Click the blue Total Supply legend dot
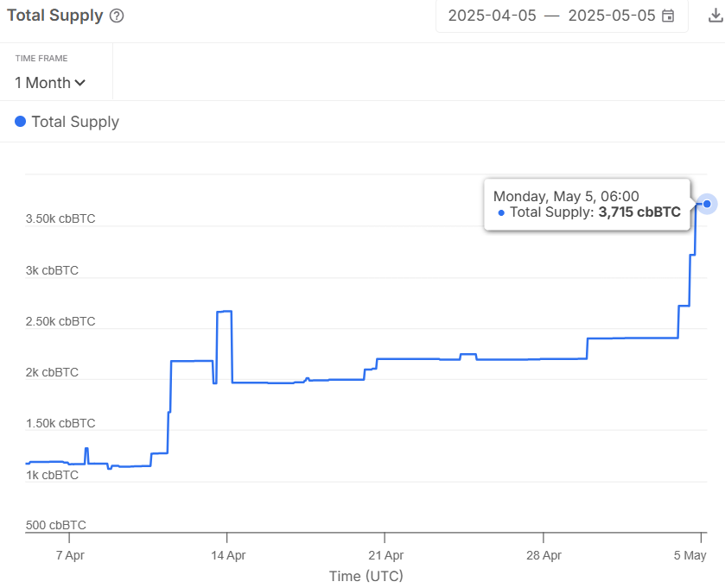The image size is (725, 588). pyautogui.click(x=21, y=122)
